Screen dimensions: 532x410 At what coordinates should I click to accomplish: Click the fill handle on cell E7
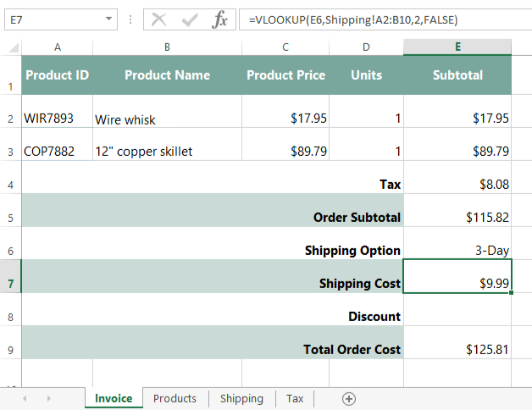[511, 293]
